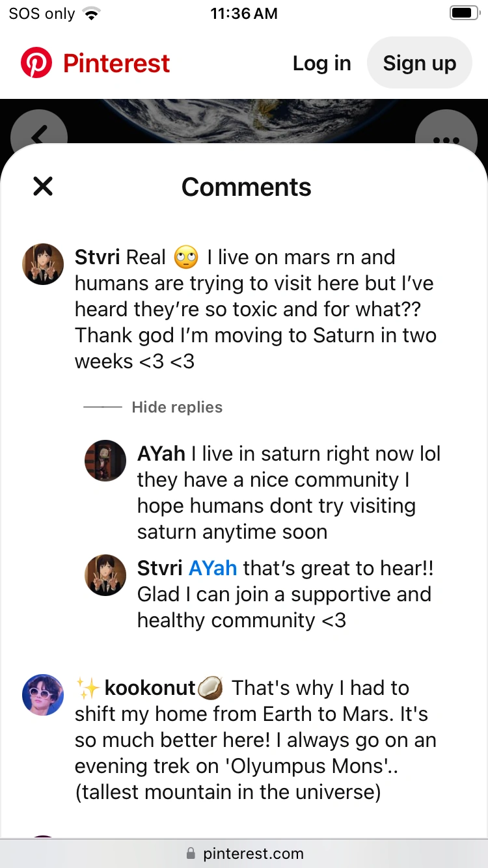Open AYah username in the reply

[x=161, y=454]
